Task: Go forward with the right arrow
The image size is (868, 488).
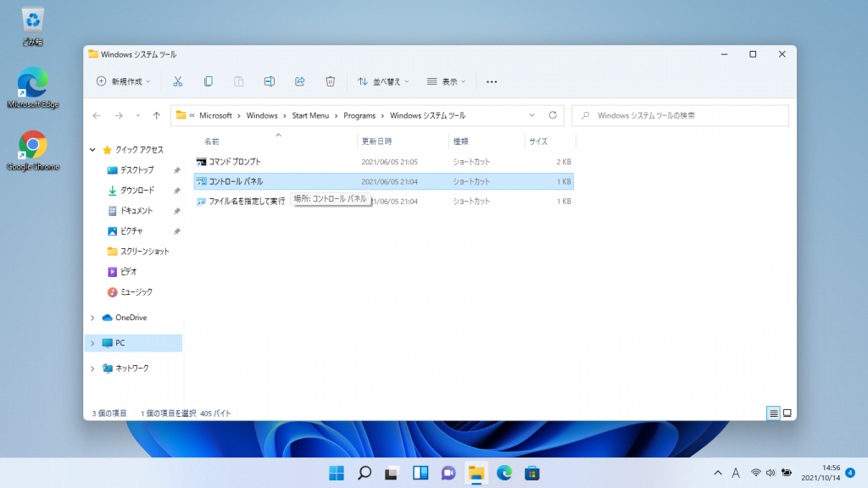Action: [119, 115]
